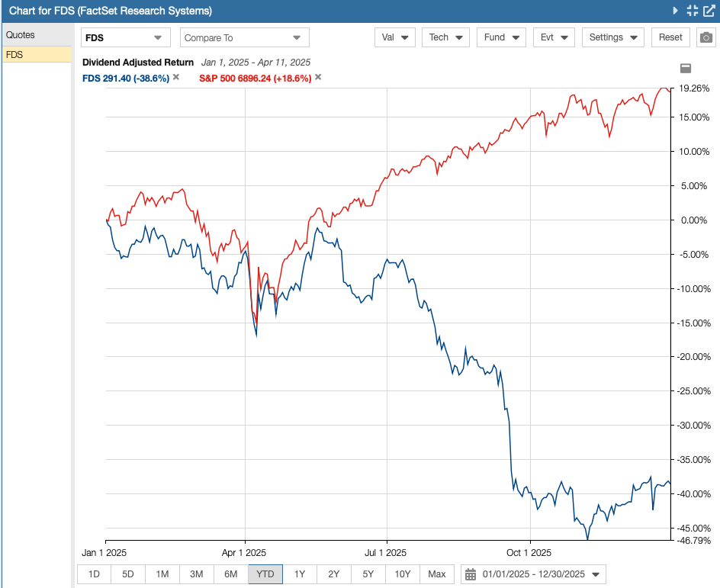Switch chart to 1D view
The height and width of the screenshot is (588, 720).
tap(93, 574)
